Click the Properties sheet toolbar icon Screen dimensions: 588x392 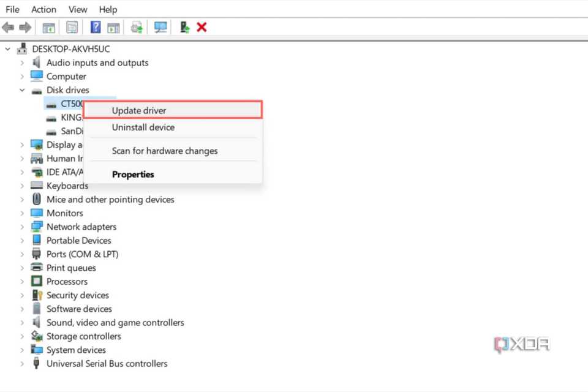pyautogui.click(x=72, y=28)
